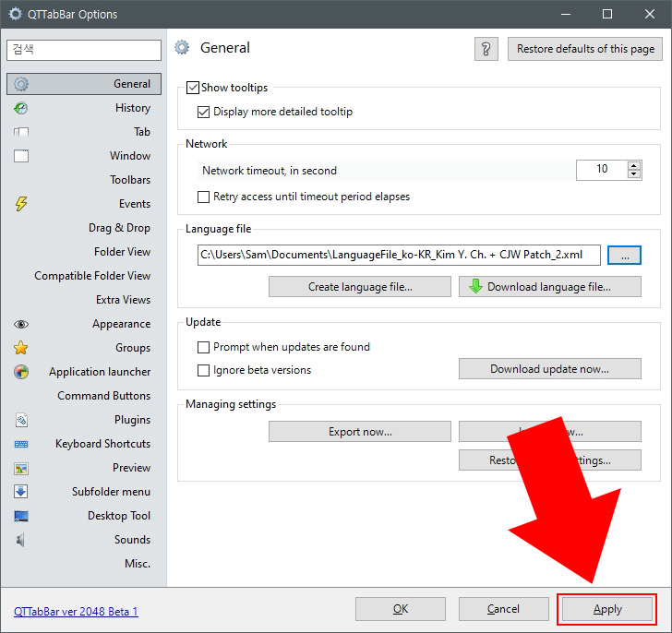Click the Tab icon in sidebar
Screen dimensions: 672x633
click(21, 132)
